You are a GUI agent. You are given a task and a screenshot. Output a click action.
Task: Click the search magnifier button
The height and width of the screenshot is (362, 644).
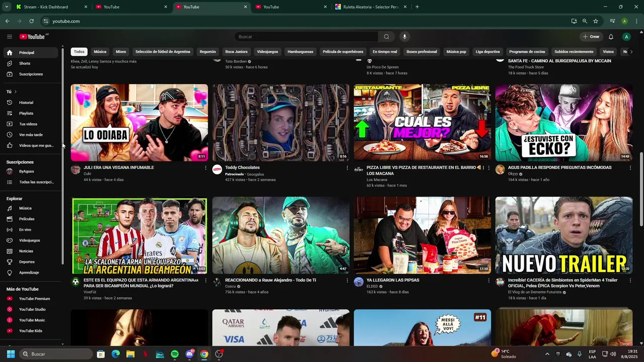[386, 37]
